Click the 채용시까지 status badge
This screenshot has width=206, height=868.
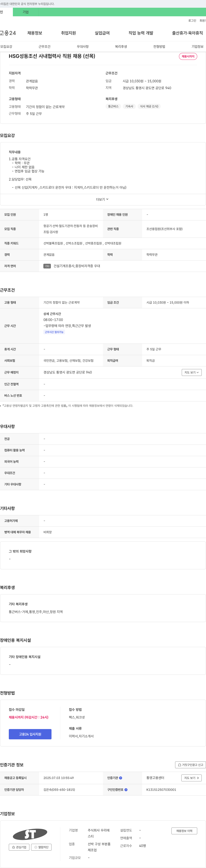188,56
